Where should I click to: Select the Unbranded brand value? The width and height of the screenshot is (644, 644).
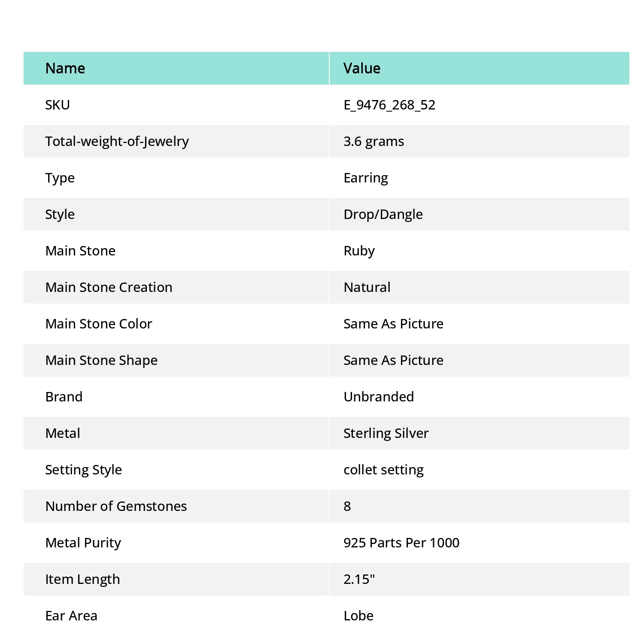(379, 397)
